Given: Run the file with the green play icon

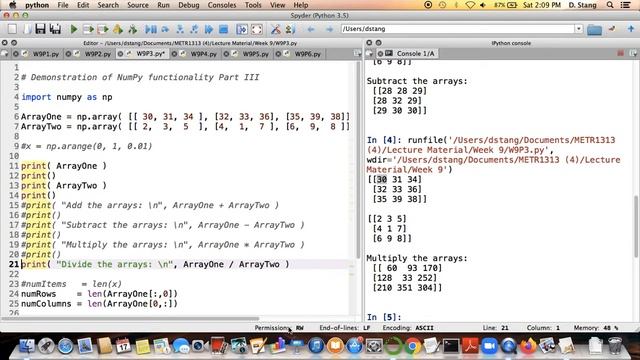Looking at the screenshot, I should tap(74, 29).
